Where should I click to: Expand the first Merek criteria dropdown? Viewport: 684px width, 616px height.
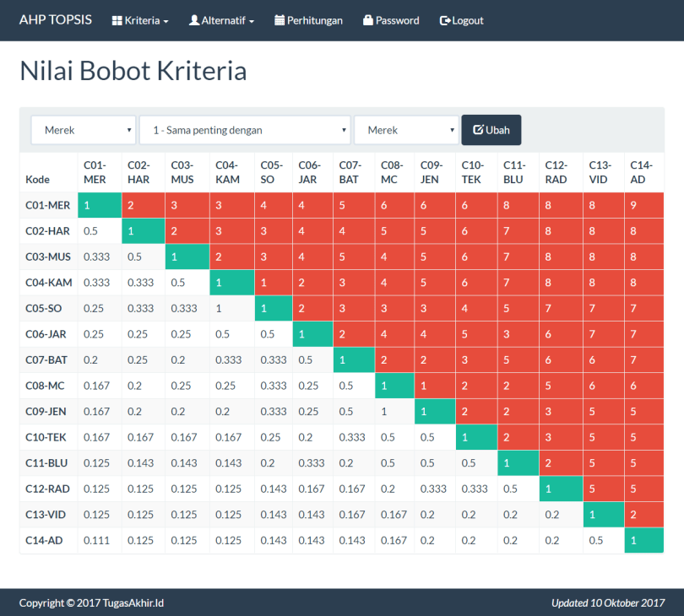point(83,130)
